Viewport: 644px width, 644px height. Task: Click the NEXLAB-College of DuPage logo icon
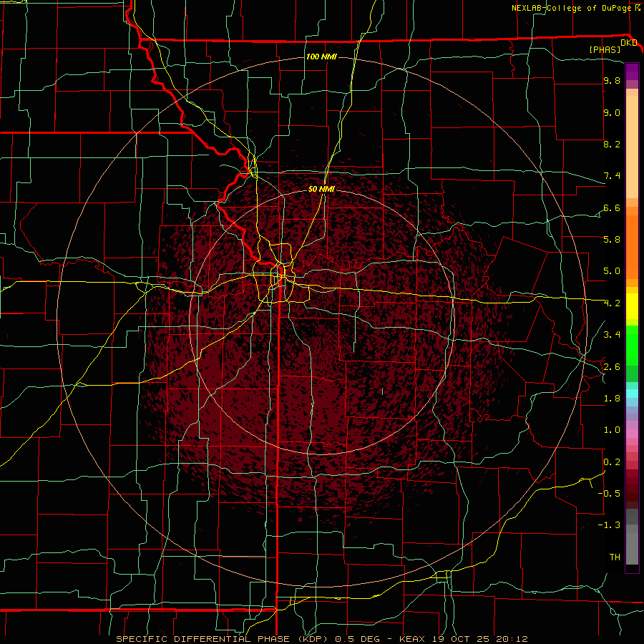tap(638, 8)
